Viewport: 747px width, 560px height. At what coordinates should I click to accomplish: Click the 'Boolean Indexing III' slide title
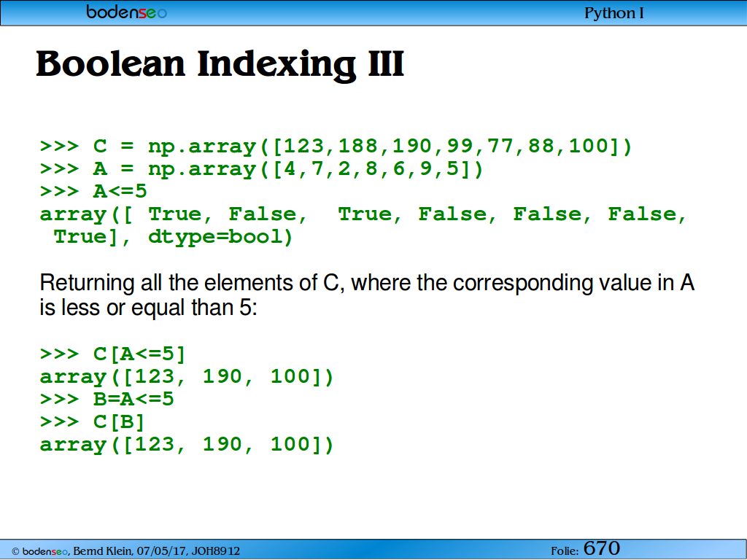(220, 64)
